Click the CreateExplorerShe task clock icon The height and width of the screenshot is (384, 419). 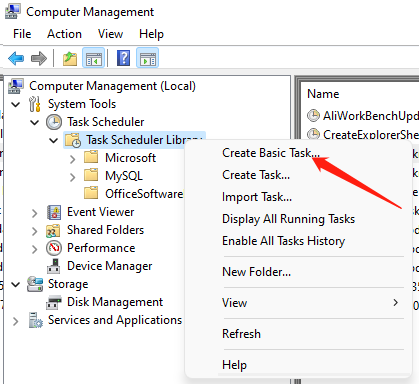tap(313, 134)
